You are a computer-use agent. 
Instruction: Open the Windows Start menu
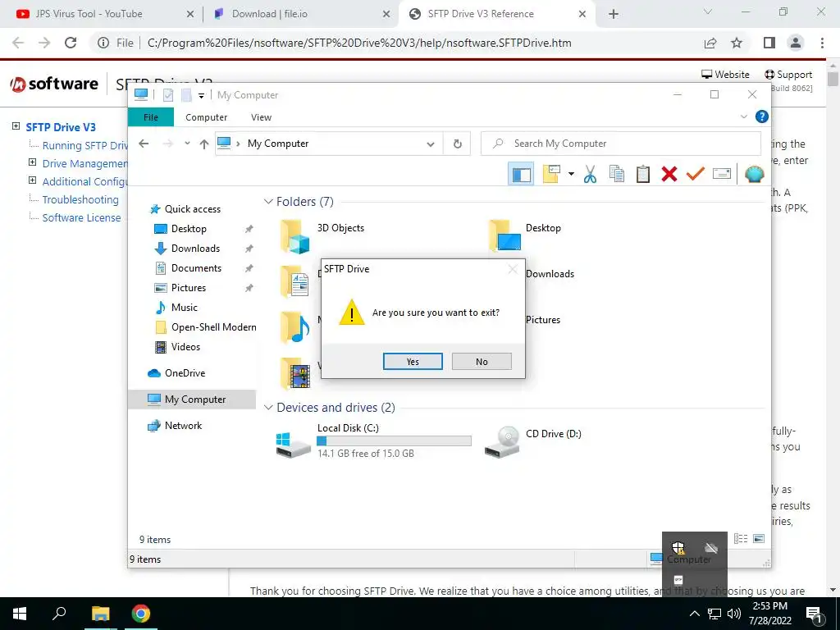click(x=20, y=614)
